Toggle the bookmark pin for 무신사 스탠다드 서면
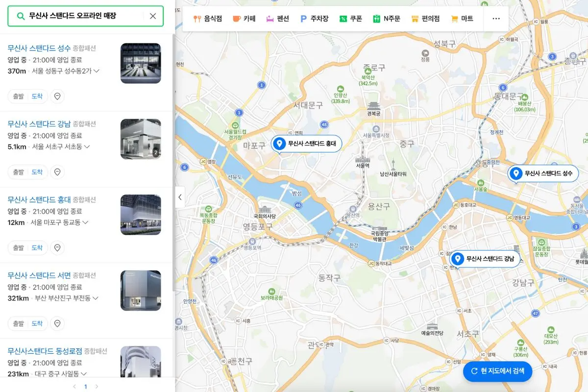The height and width of the screenshot is (392, 588). click(x=57, y=323)
